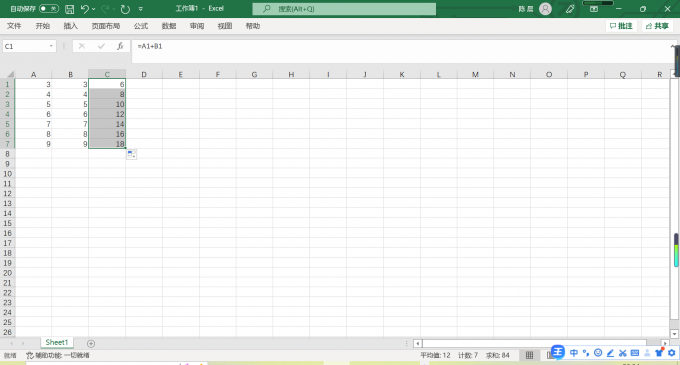Open the Undo history dropdown arrow

[x=93, y=9]
